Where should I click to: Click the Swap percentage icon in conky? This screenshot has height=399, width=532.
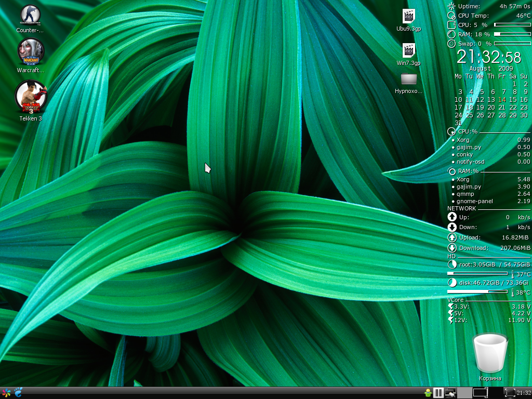pos(451,44)
